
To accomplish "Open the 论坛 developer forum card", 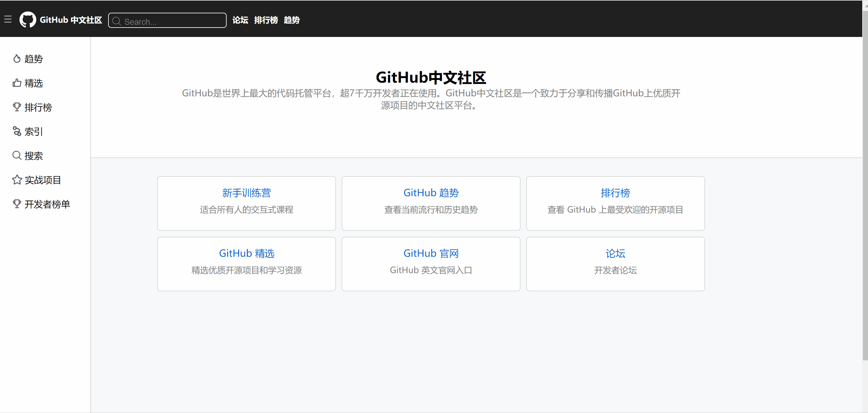I will [615, 253].
